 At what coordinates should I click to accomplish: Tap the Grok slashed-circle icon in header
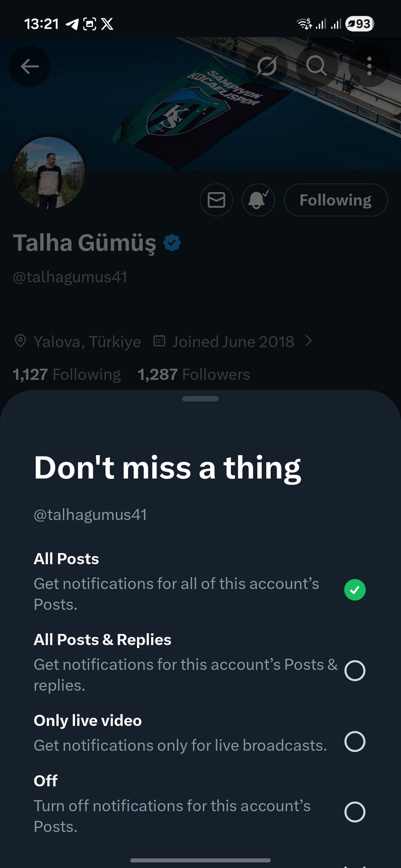[267, 66]
